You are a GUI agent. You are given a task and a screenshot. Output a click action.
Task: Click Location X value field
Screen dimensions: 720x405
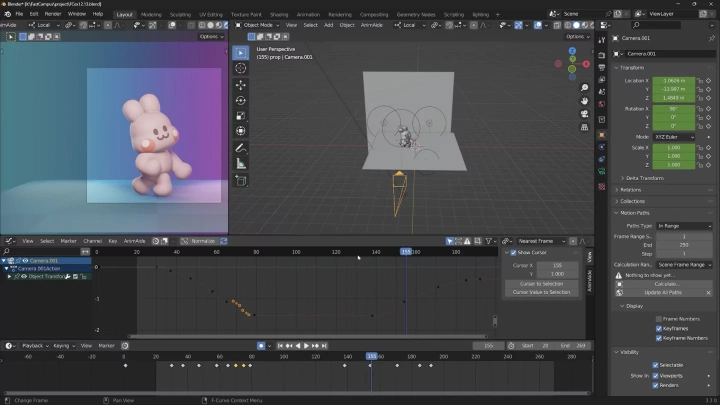(x=674, y=81)
